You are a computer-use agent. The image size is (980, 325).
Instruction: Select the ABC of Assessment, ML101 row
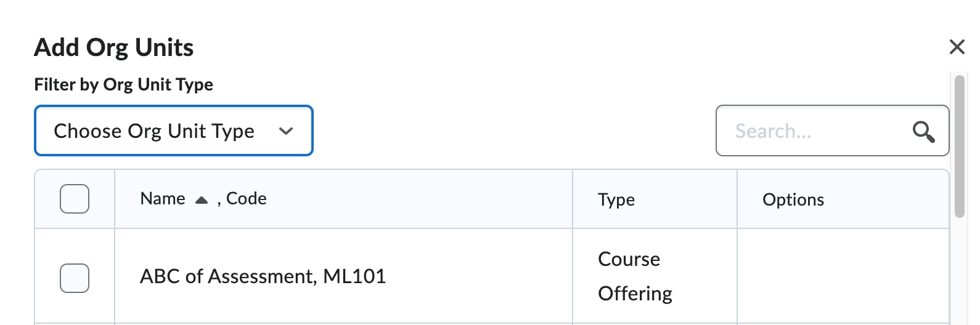point(492,276)
